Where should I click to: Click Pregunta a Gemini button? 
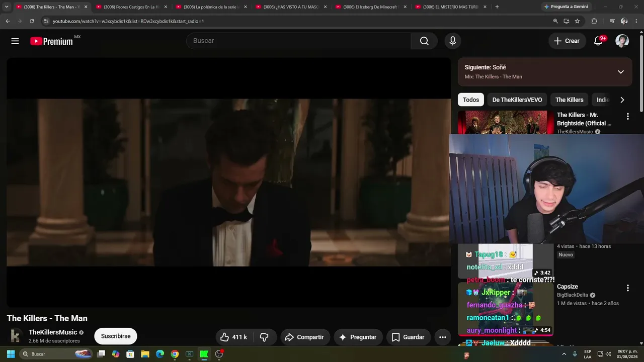click(x=566, y=7)
